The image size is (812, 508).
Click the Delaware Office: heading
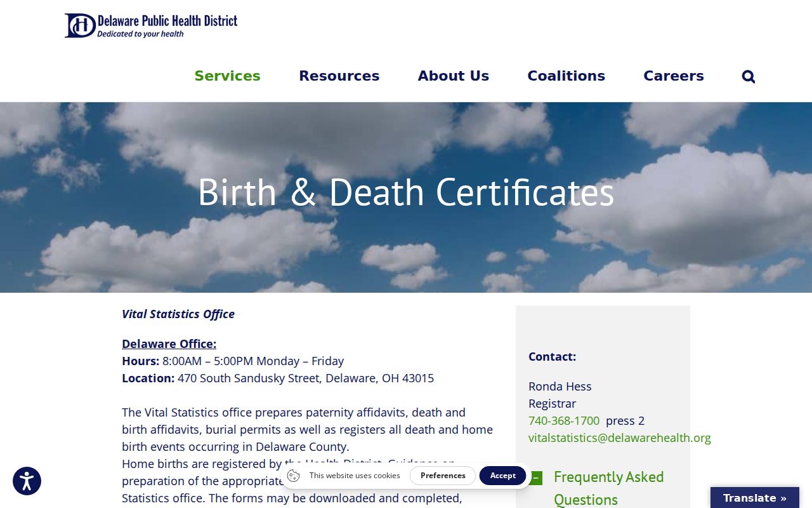tap(169, 344)
